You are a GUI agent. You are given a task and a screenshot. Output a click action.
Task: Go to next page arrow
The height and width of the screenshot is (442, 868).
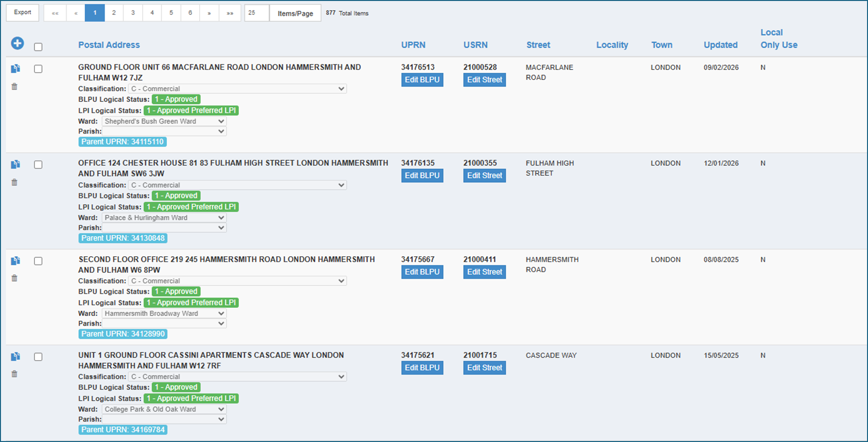point(209,13)
